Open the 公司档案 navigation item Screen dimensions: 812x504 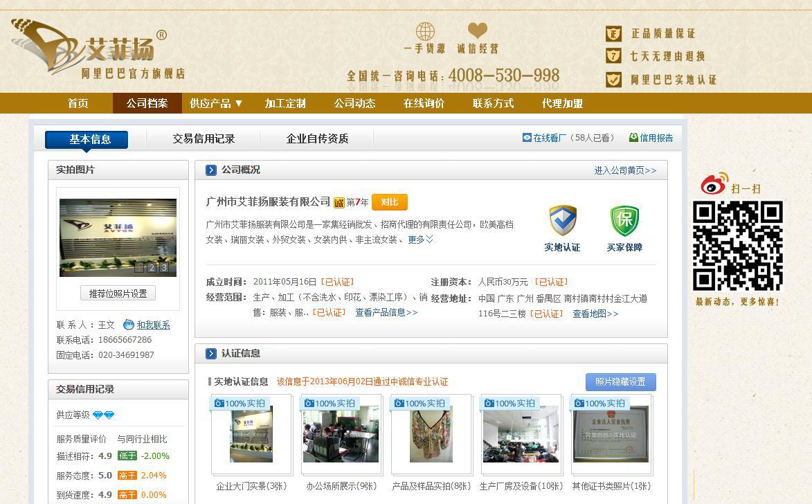147,104
